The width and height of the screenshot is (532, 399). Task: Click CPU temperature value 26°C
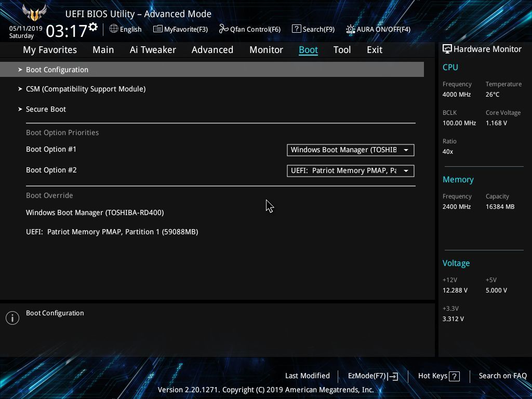[x=493, y=95]
